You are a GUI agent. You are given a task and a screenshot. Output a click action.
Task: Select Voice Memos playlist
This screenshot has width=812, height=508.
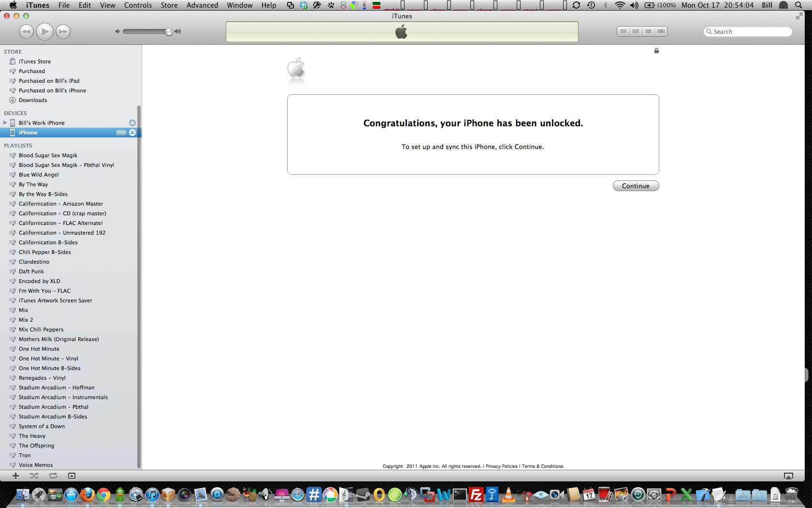(36, 465)
